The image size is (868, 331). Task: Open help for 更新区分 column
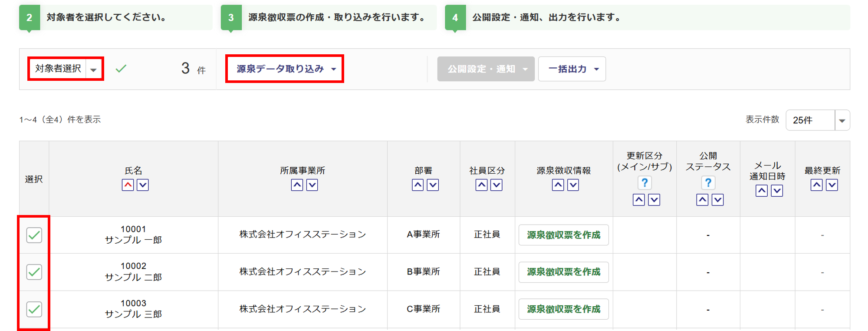point(644,183)
